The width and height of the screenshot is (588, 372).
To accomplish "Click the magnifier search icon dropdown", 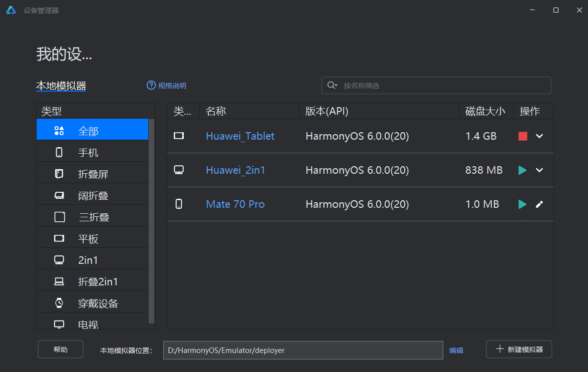I will pos(332,86).
